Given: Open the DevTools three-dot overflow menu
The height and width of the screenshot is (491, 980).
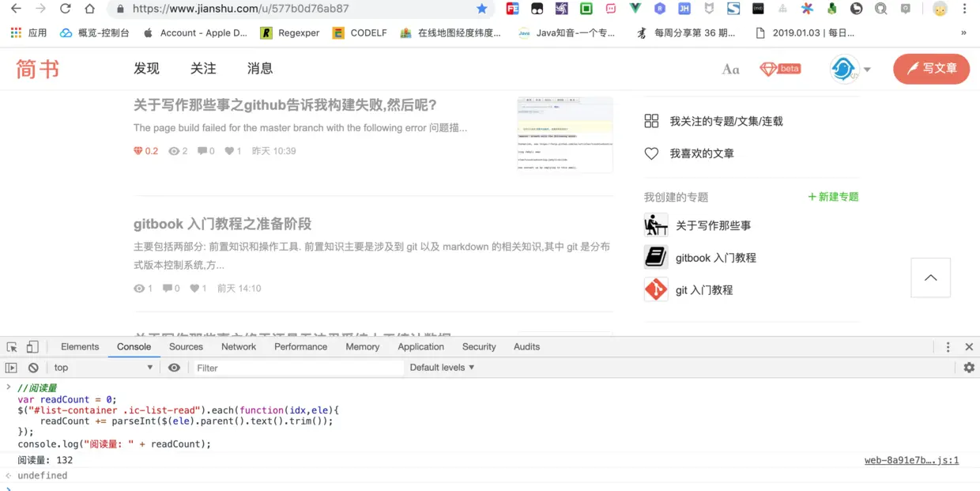Looking at the screenshot, I should (x=948, y=346).
